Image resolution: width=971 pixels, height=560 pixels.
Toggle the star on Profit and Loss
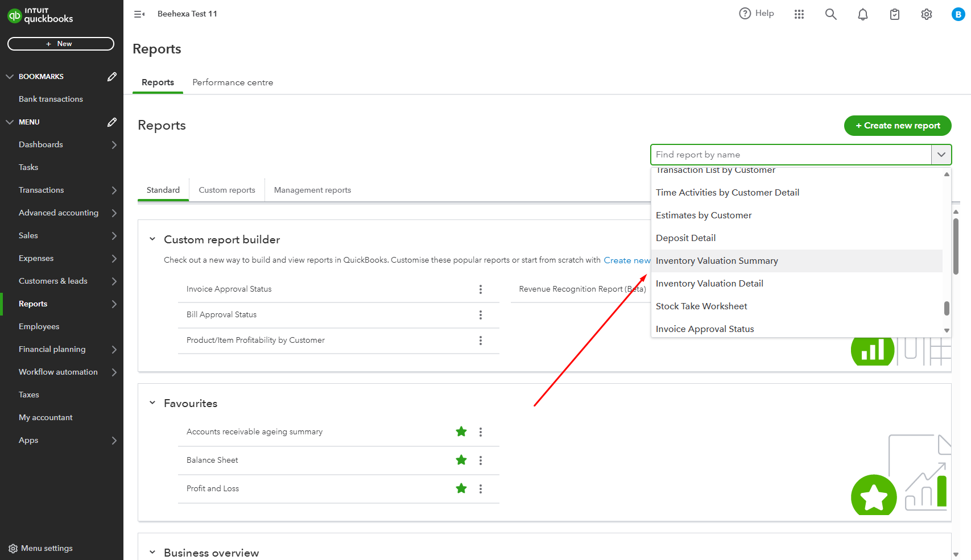(x=461, y=488)
